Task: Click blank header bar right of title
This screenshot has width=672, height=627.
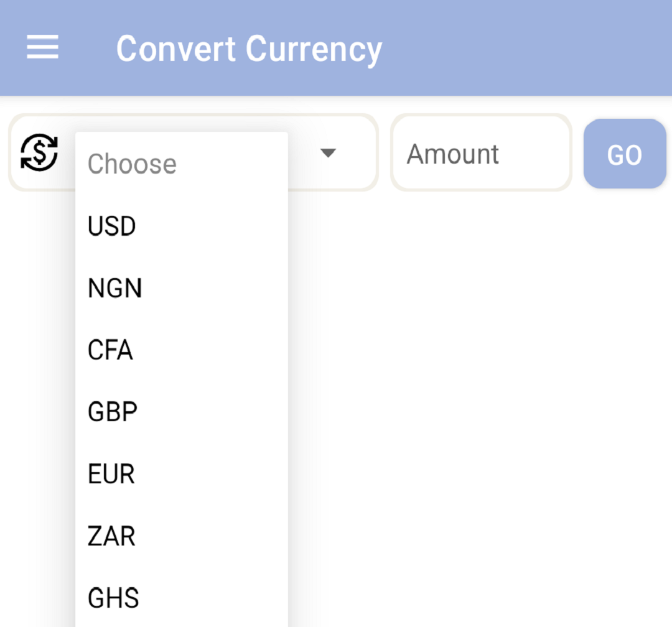Action: [529, 49]
